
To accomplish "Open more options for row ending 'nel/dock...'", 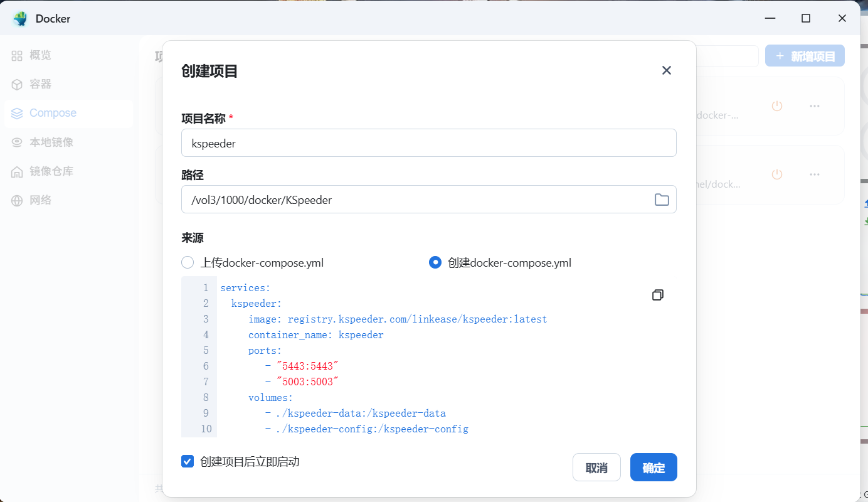I will [x=815, y=174].
